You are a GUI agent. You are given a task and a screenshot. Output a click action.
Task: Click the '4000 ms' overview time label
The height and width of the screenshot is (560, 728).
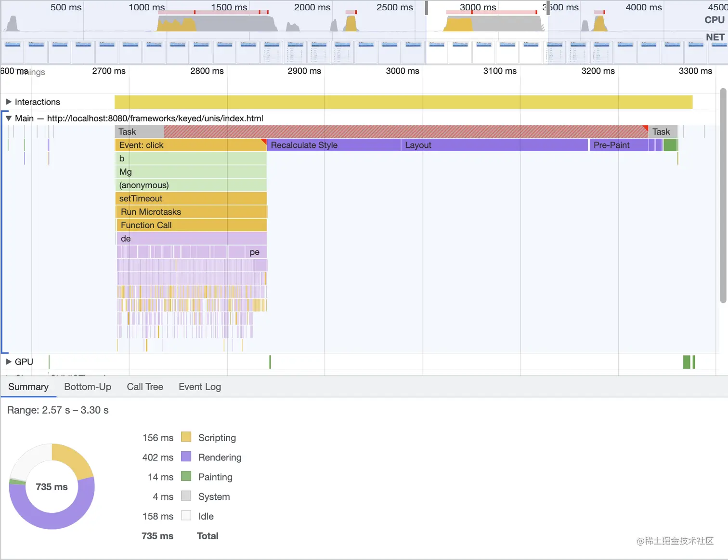pyautogui.click(x=644, y=7)
